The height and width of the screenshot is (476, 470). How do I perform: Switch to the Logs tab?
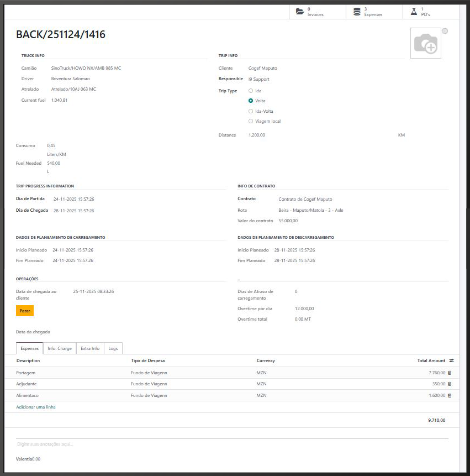click(x=113, y=348)
